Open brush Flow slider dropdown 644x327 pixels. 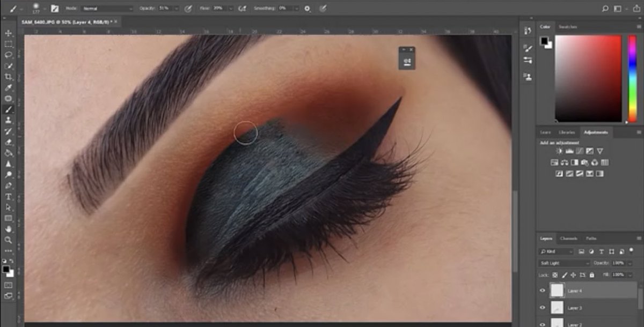coord(231,9)
